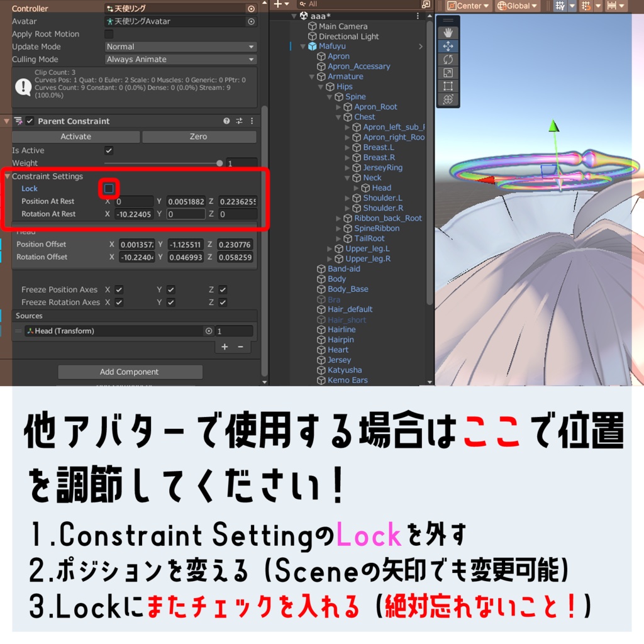Select the Jersey object
The image size is (644, 644).
point(339,360)
